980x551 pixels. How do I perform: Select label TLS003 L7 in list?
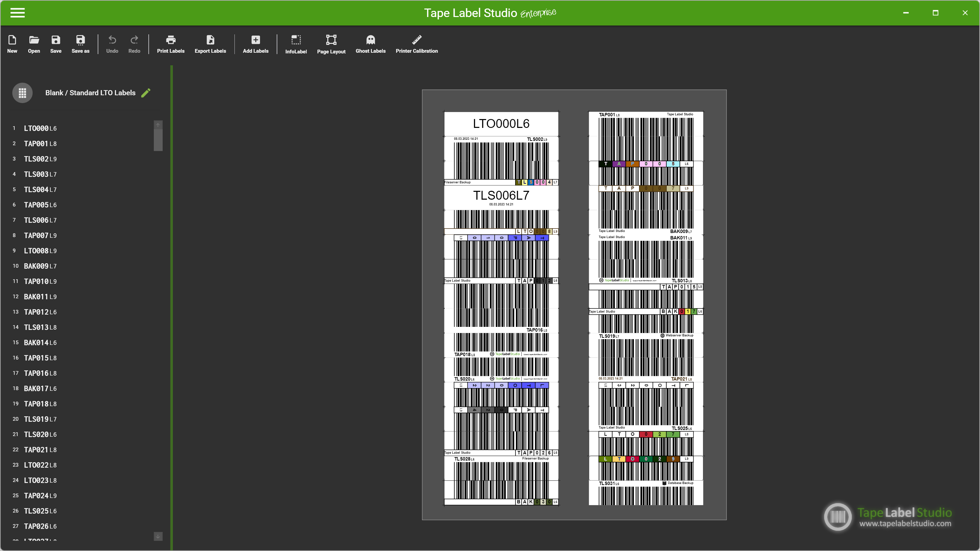[x=40, y=174]
